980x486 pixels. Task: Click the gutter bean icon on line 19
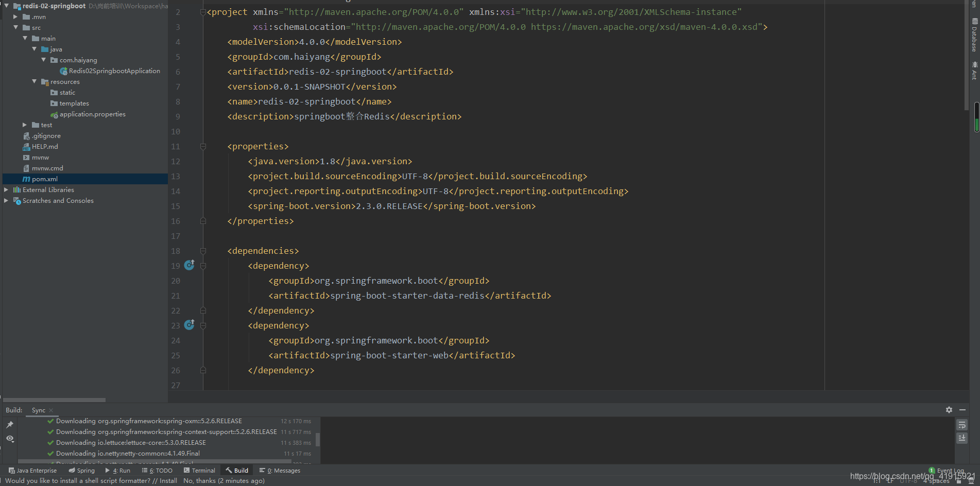[x=190, y=265]
